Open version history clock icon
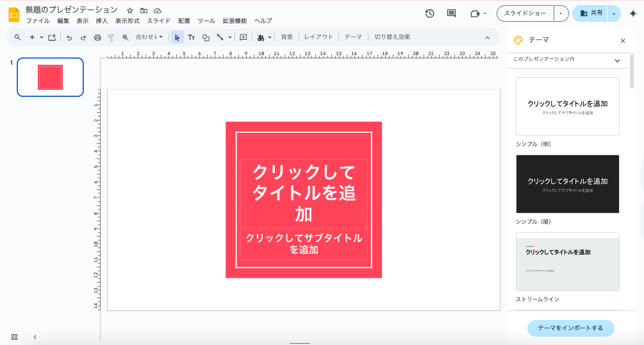 pos(429,13)
